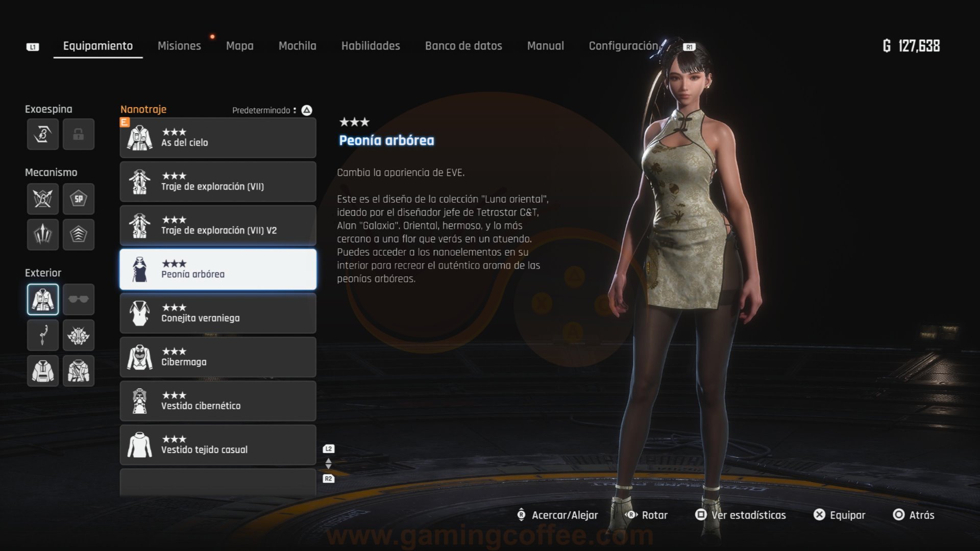Image resolution: width=980 pixels, height=551 pixels.
Task: Choose the Vestido cibernético nanosuit
Action: pos(218,401)
